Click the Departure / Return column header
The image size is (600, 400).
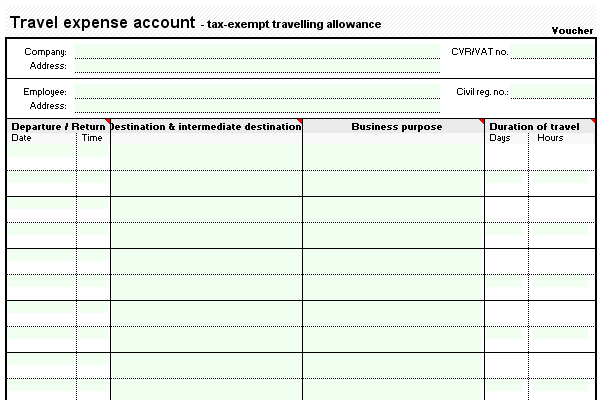pyautogui.click(x=58, y=127)
